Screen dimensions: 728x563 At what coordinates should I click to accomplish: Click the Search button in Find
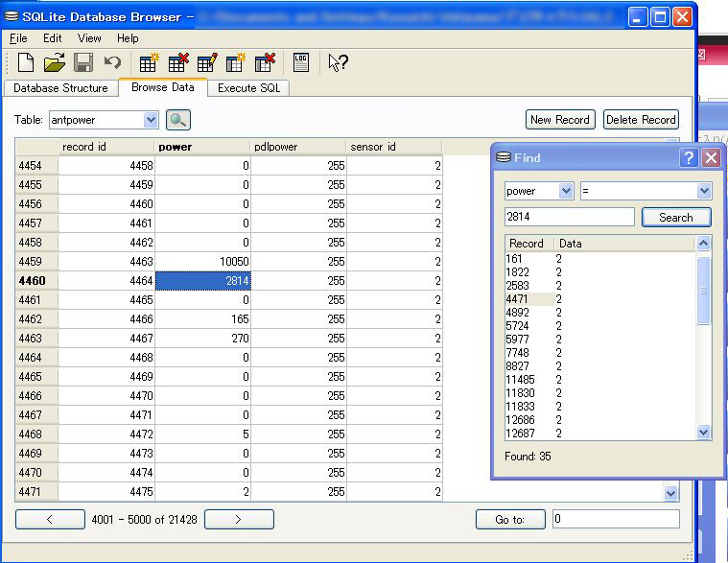coord(676,217)
